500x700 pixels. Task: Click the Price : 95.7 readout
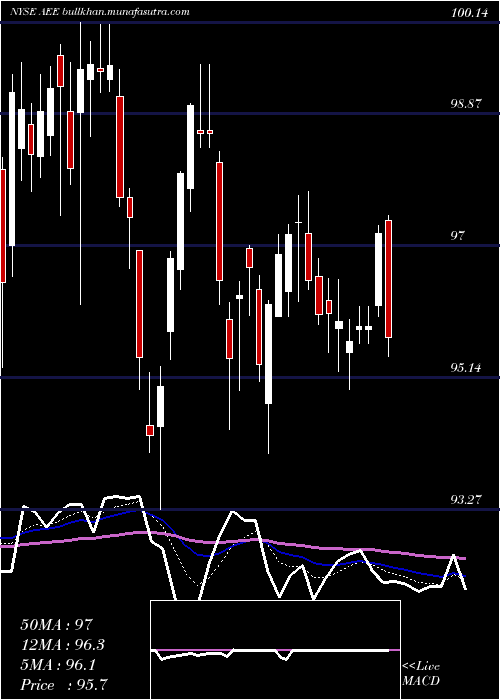point(64,685)
